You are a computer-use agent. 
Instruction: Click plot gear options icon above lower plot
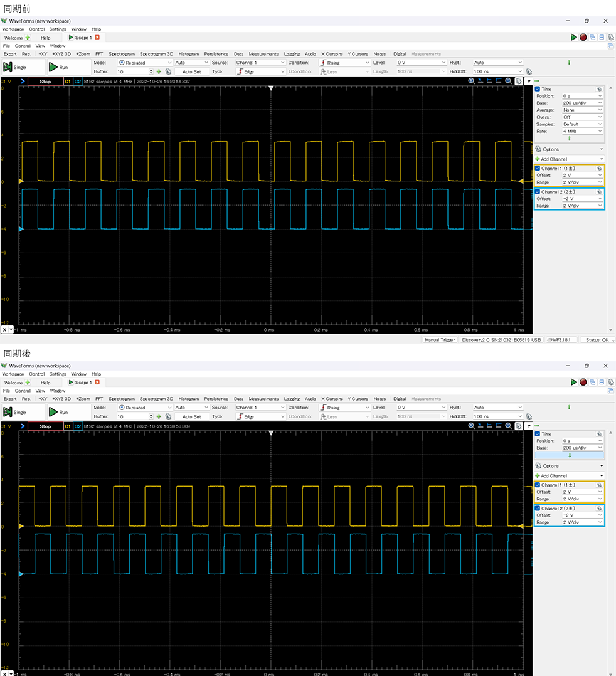[x=519, y=426]
